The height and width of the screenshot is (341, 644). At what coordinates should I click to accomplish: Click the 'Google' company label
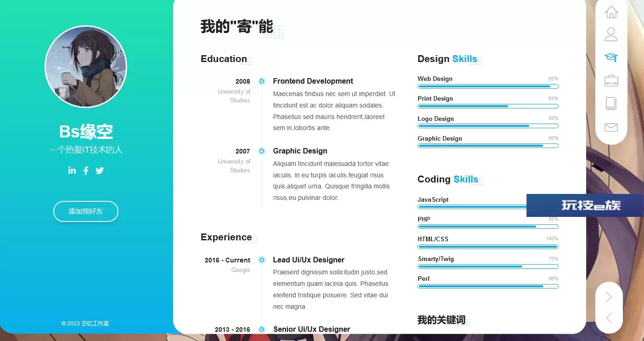241,270
